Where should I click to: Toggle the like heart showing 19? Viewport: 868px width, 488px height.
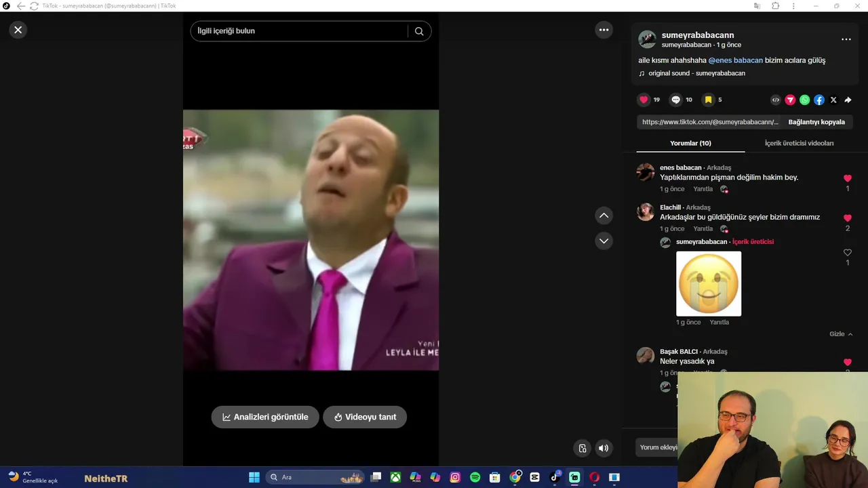(x=644, y=100)
